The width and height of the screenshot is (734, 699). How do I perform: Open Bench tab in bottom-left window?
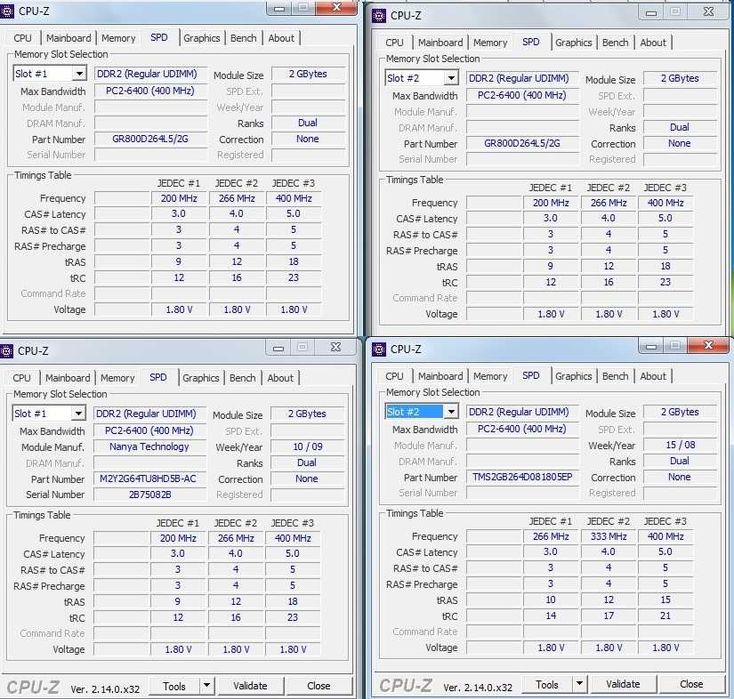point(242,378)
